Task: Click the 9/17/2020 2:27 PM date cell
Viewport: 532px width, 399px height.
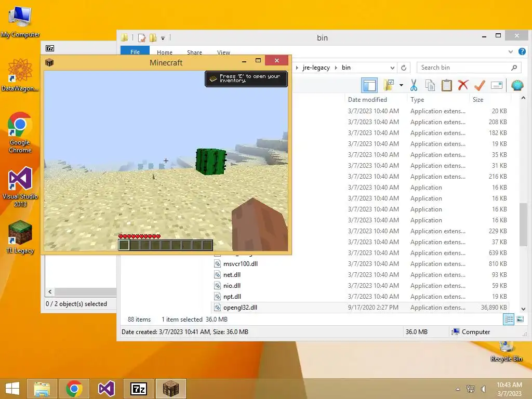Action: (373, 308)
